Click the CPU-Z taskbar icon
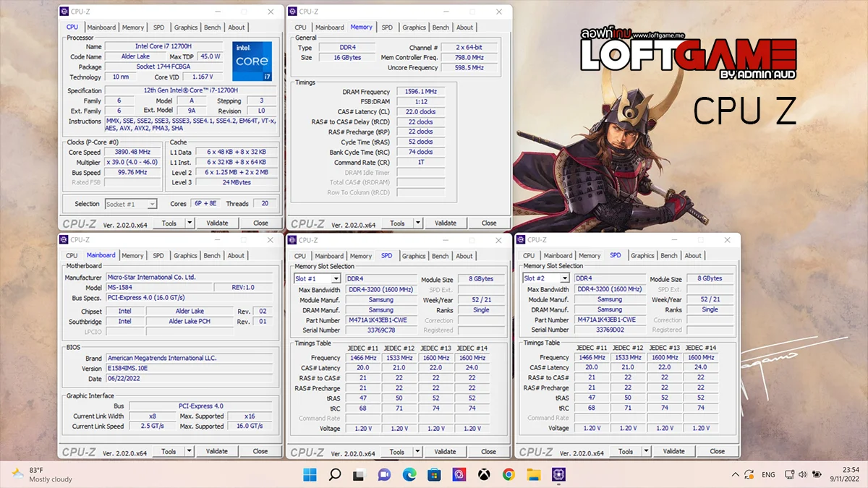The height and width of the screenshot is (488, 868). coord(558,475)
